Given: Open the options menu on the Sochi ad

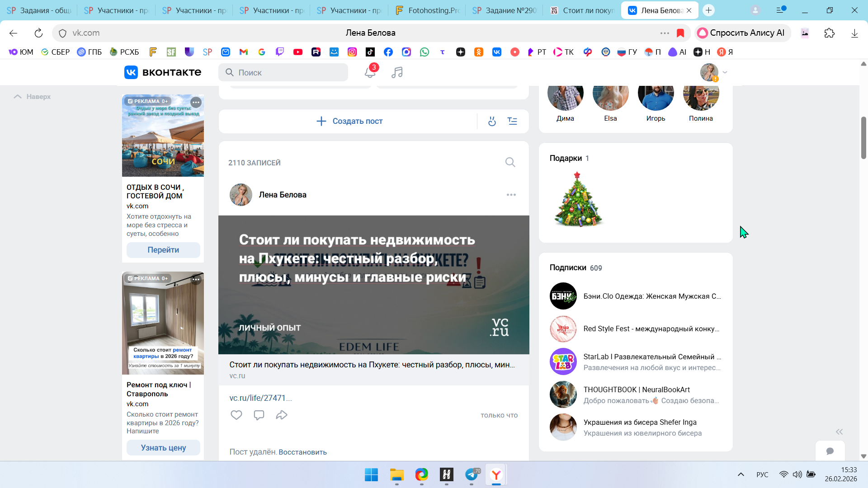Looking at the screenshot, I should (x=196, y=102).
